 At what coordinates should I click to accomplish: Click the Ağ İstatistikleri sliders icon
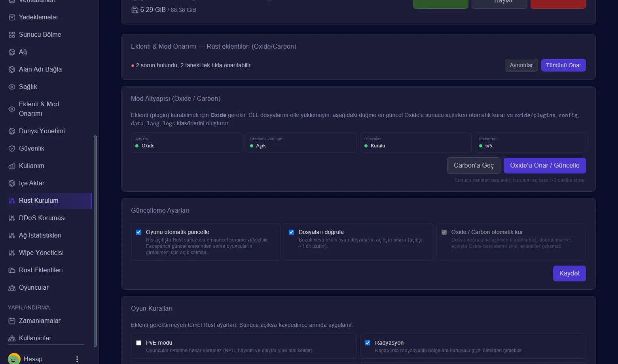click(x=12, y=236)
